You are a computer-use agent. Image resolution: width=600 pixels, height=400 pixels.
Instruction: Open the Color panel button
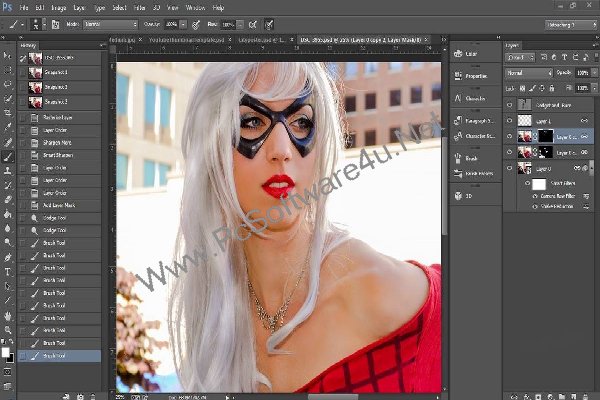(x=466, y=54)
